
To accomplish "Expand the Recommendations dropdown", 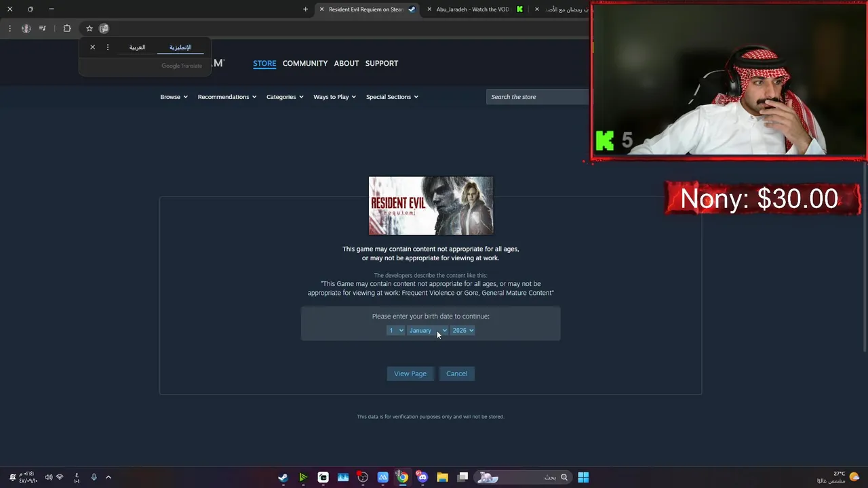I will pos(227,97).
